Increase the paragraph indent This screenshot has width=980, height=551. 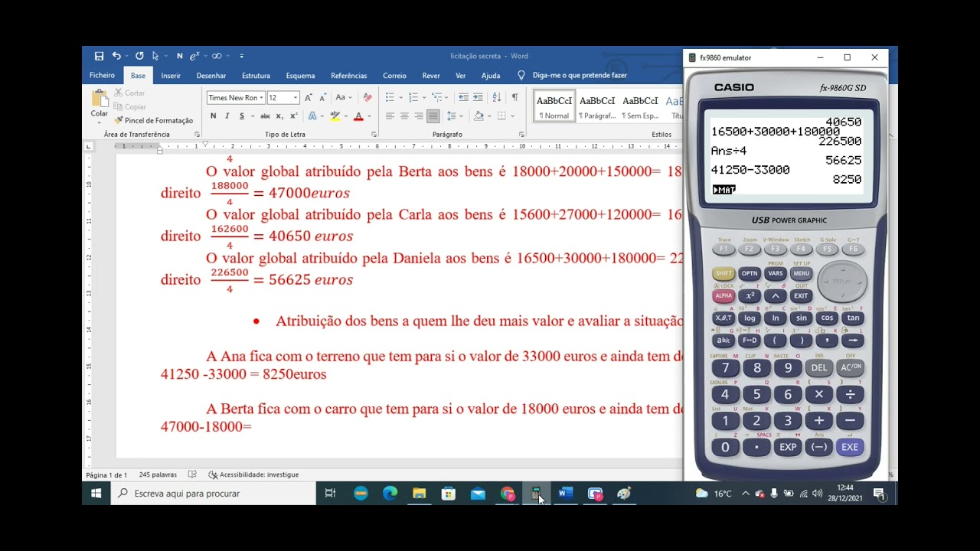pos(478,97)
